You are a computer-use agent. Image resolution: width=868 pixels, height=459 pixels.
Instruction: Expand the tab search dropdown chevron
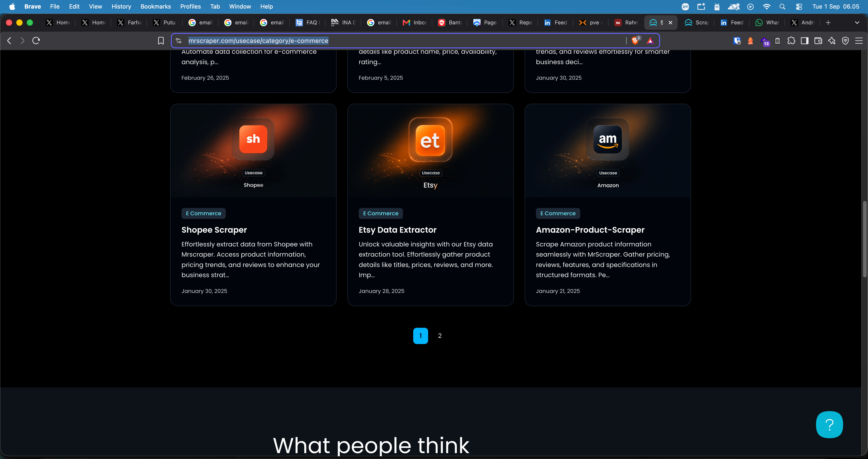tap(857, 23)
